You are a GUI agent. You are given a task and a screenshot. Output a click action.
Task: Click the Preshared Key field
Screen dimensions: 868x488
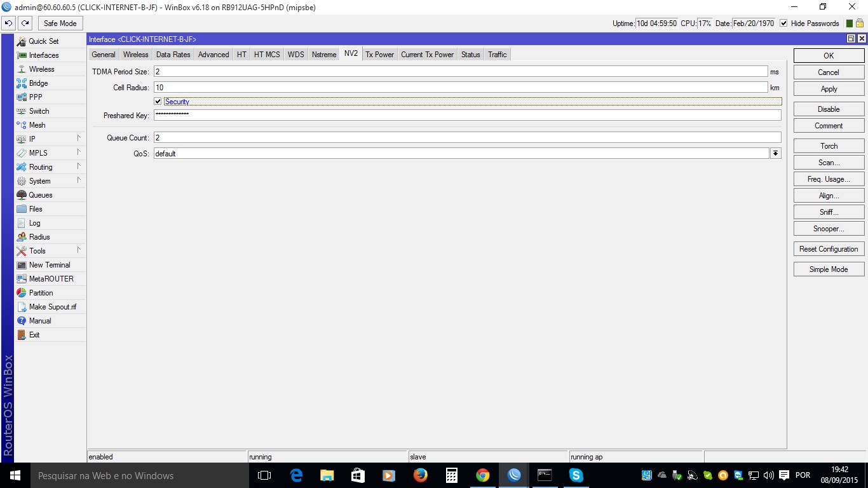[467, 115]
